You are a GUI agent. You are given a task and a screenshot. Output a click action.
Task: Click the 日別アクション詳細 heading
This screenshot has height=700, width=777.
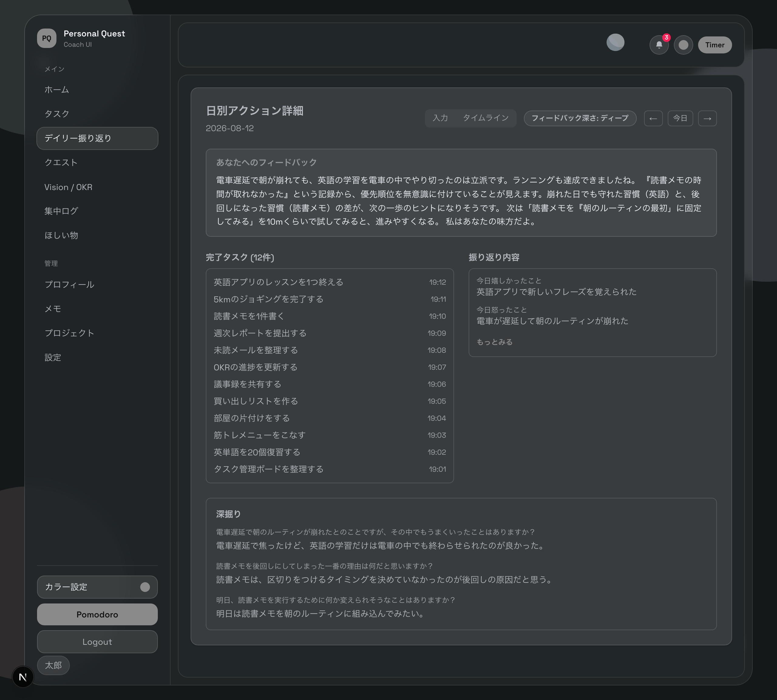pos(255,111)
